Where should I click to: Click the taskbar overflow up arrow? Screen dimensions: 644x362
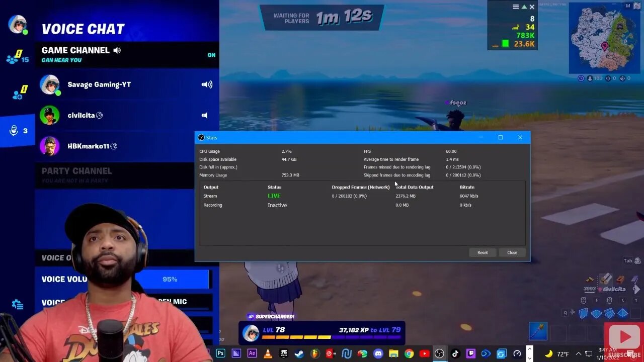[529, 349]
